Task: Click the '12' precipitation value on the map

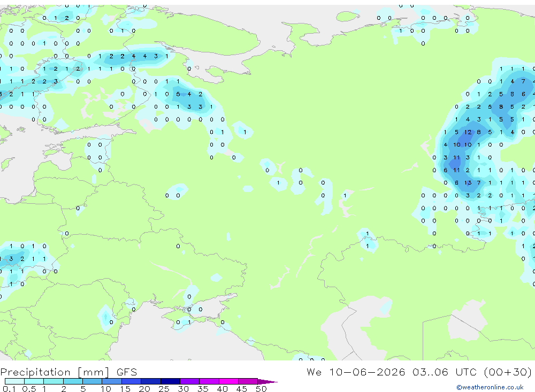Action: coord(468,132)
